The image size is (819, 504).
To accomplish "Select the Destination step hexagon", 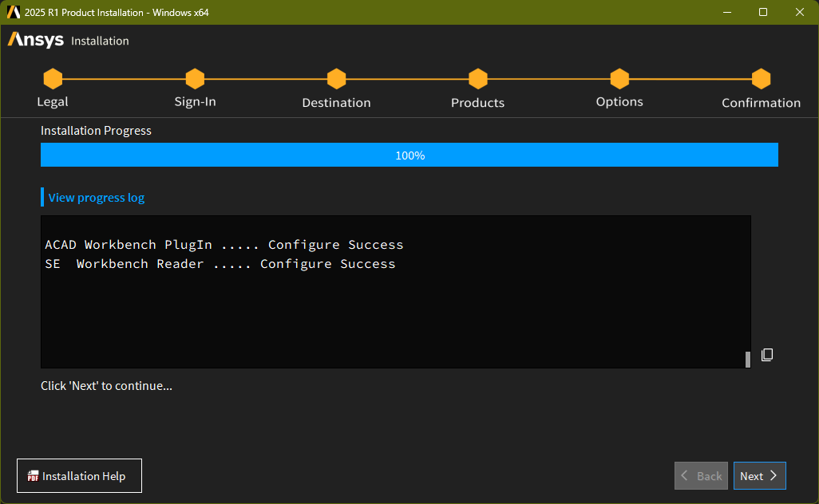I will point(336,79).
